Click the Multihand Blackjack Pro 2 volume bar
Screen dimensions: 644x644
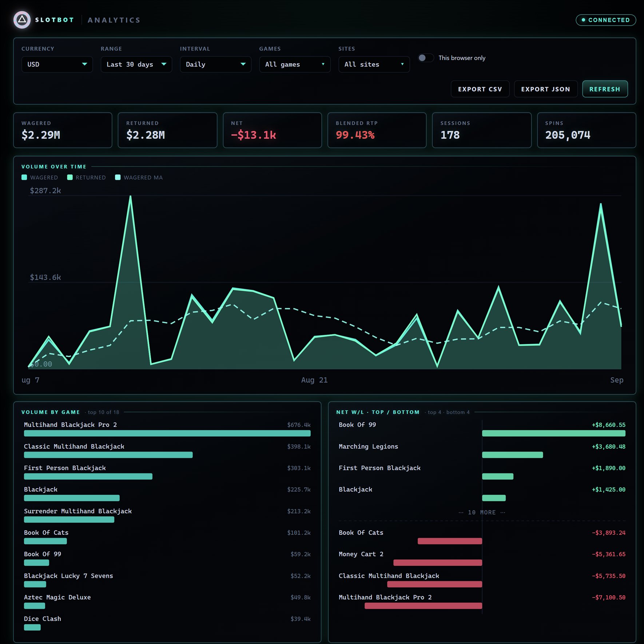(x=167, y=433)
